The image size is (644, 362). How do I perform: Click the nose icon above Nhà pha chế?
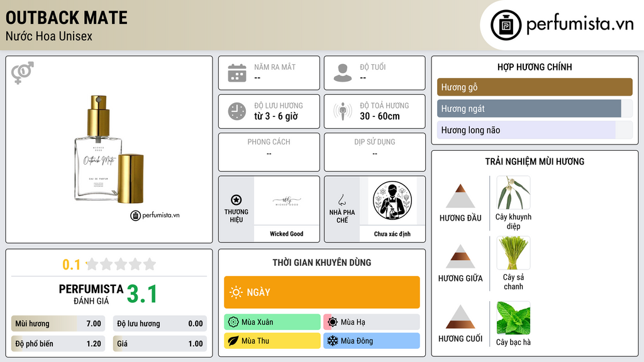[341, 200]
